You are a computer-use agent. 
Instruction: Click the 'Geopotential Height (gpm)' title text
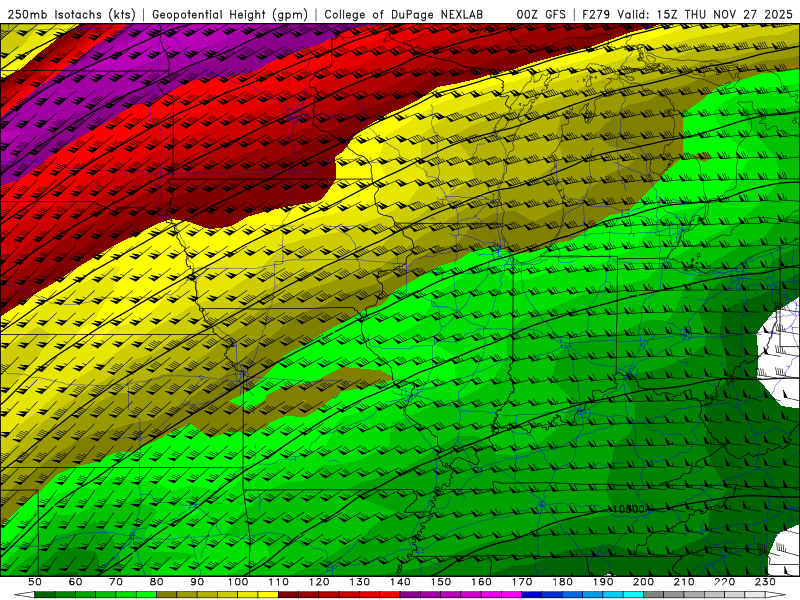pyautogui.click(x=230, y=15)
